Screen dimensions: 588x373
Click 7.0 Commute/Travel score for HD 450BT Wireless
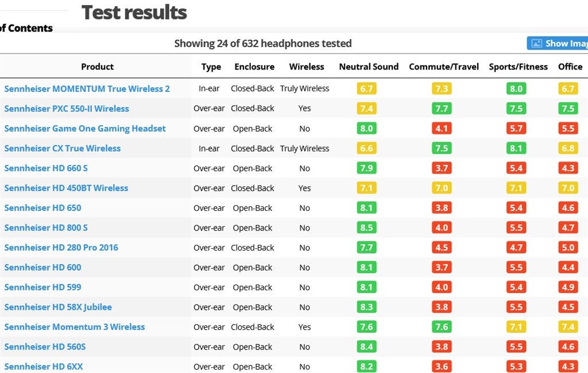(x=442, y=188)
